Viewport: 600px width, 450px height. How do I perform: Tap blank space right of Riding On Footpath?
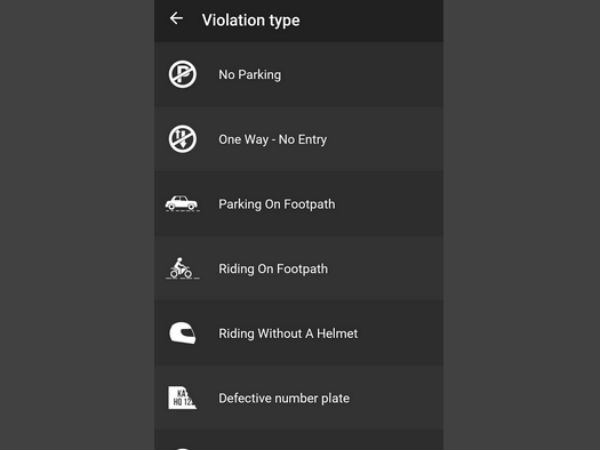[390, 269]
